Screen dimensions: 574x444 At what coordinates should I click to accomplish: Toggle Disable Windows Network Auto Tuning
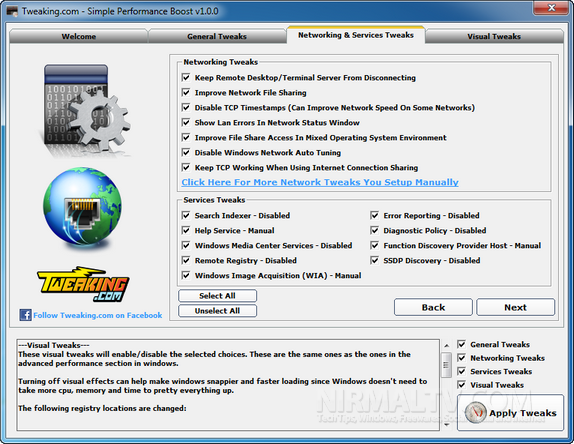pos(186,152)
